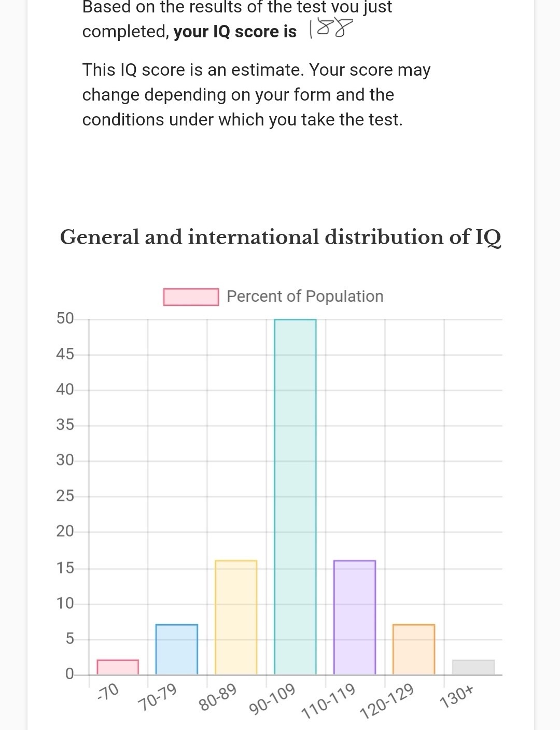The image size is (560, 730).
Task: Click the 25 value on the y-axis
Action: click(65, 496)
